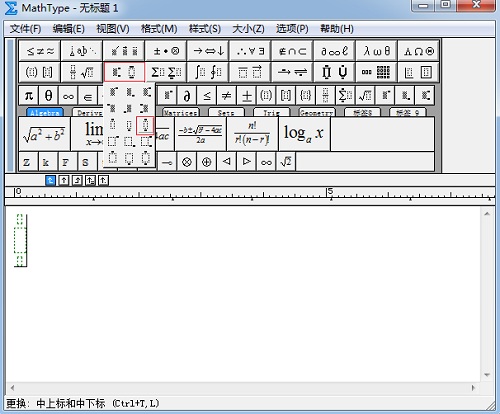Viewport: 500px width, 414px height.
Task: Insert the √2 expression from the bottom bar
Action: 286,162
